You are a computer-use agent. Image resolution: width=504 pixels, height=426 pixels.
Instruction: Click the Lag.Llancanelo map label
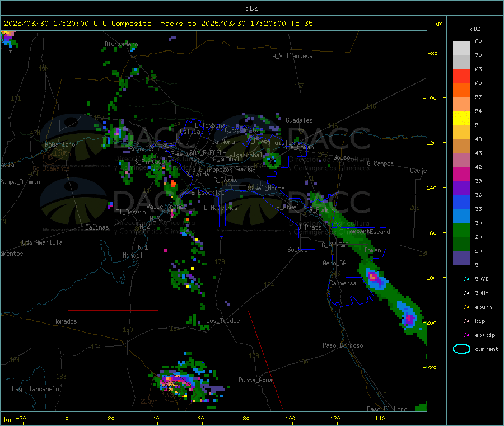pyautogui.click(x=35, y=389)
